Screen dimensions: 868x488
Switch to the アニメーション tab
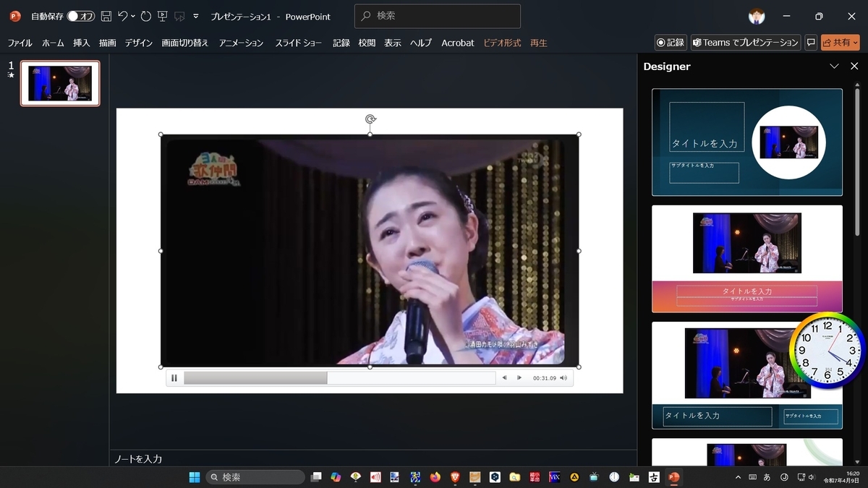242,43
